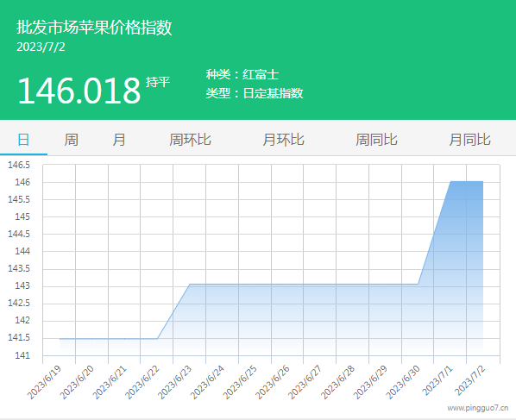This screenshot has width=516, height=420.
Task: Click the www.pingguo7.cn watermark link
Action: (478, 408)
